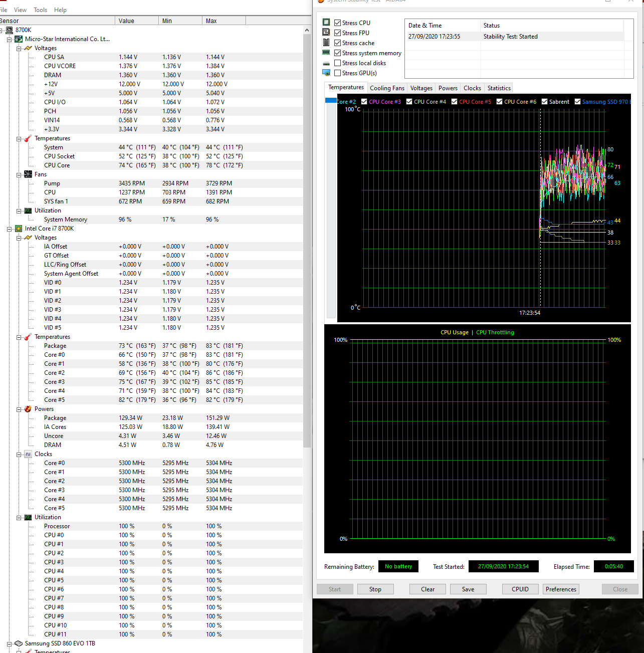Switch to Voltages tab in stability test
Image resolution: width=644 pixels, height=653 pixels.
[x=421, y=88]
